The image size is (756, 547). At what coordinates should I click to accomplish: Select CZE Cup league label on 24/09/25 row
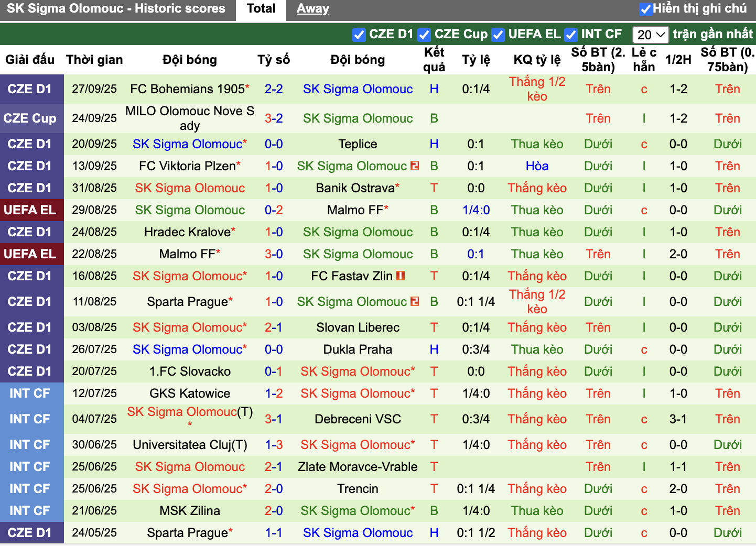pyautogui.click(x=30, y=118)
